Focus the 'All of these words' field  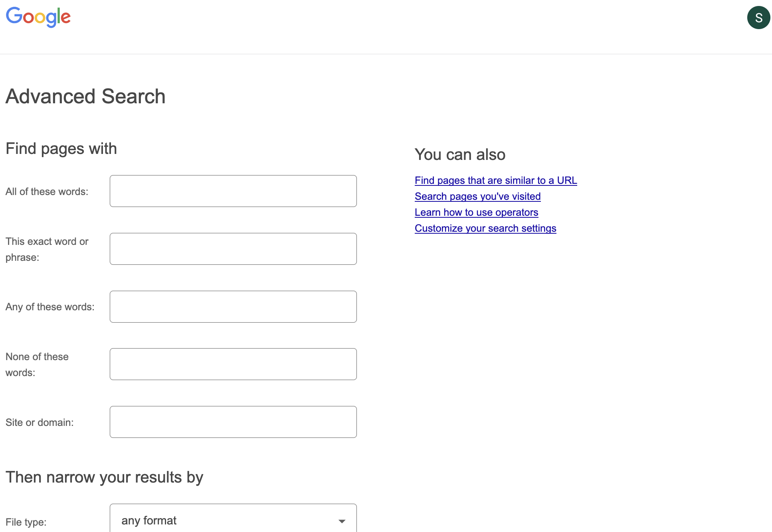point(233,191)
